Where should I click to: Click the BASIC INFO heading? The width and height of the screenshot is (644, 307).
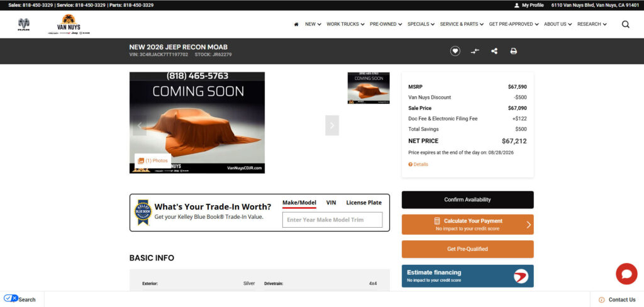pyautogui.click(x=152, y=258)
